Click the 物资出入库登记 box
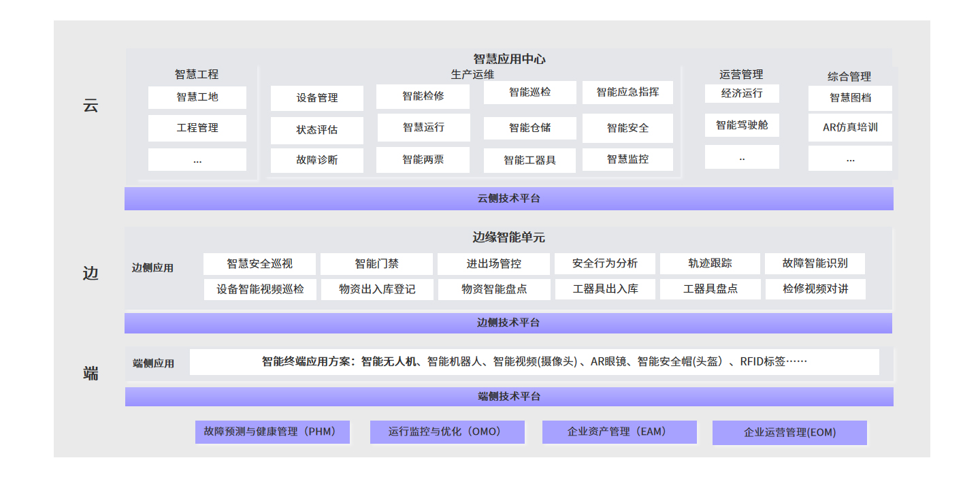The width and height of the screenshot is (980, 490). click(x=377, y=289)
